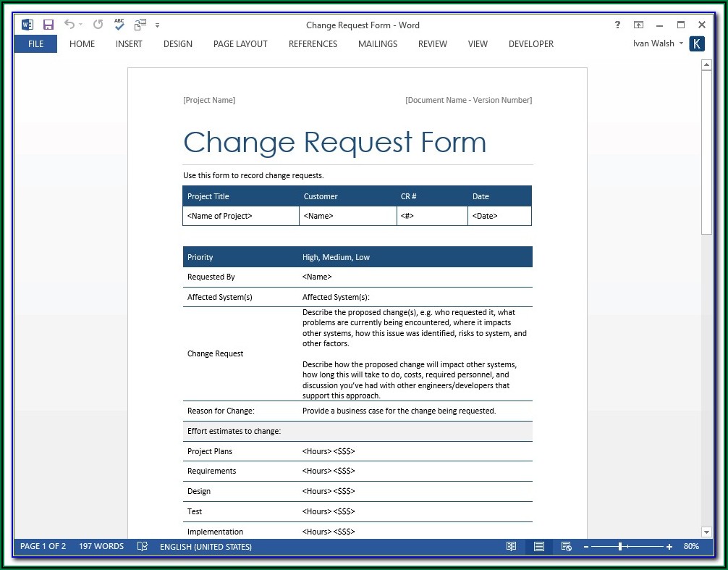Viewport: 728px width, 570px height.
Task: Click the zoom out minus icon
Action: (586, 547)
